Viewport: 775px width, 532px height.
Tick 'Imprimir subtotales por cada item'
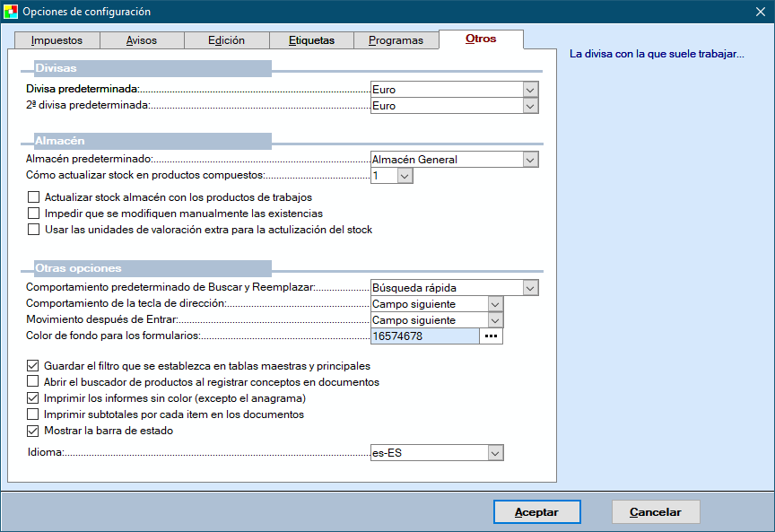pos(34,414)
